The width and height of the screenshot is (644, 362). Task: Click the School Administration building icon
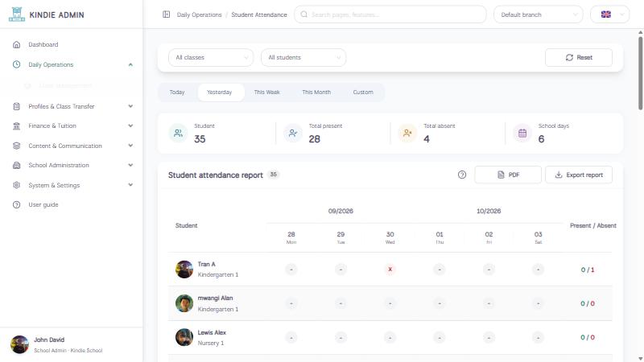pyautogui.click(x=16, y=166)
